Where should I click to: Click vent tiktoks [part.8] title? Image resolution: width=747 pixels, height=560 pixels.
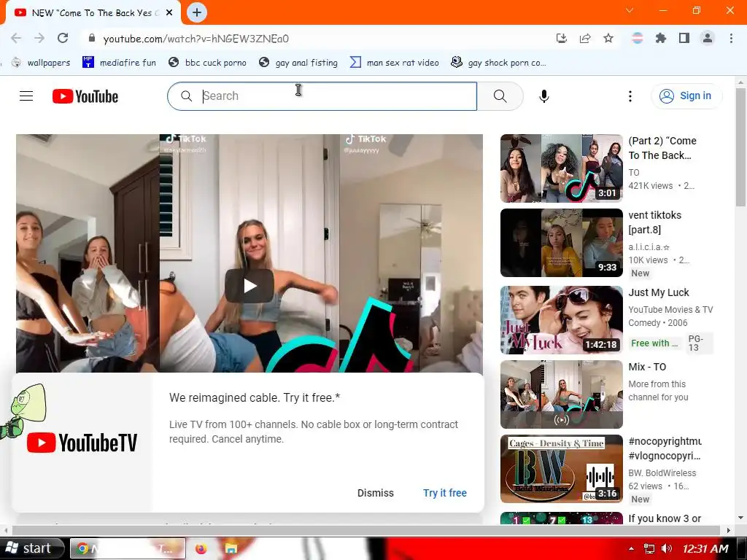pos(655,222)
